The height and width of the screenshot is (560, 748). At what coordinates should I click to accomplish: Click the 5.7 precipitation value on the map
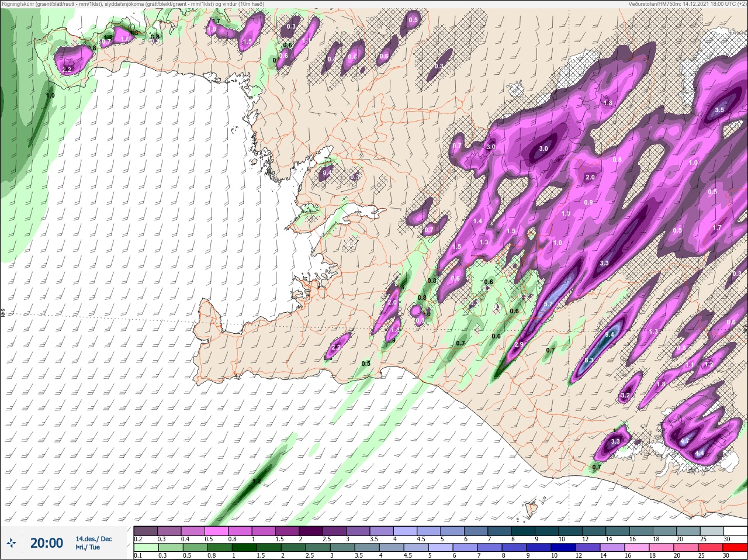[548, 305]
